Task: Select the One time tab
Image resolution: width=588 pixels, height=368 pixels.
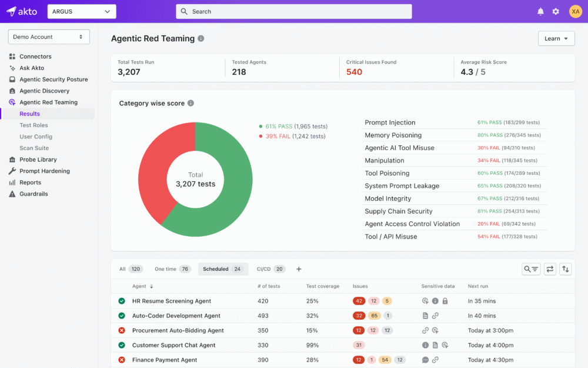Action: (173, 269)
